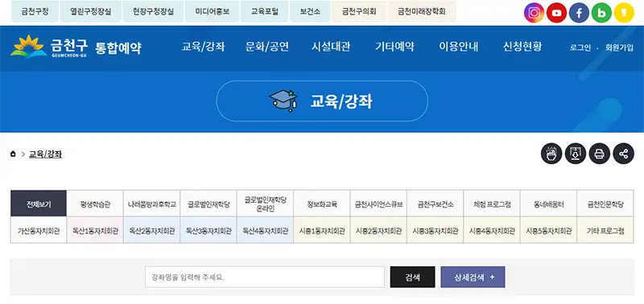Click the 교육/강좌 banner pill
Image resolution: width=644 pixels, height=304 pixels.
tap(322, 101)
